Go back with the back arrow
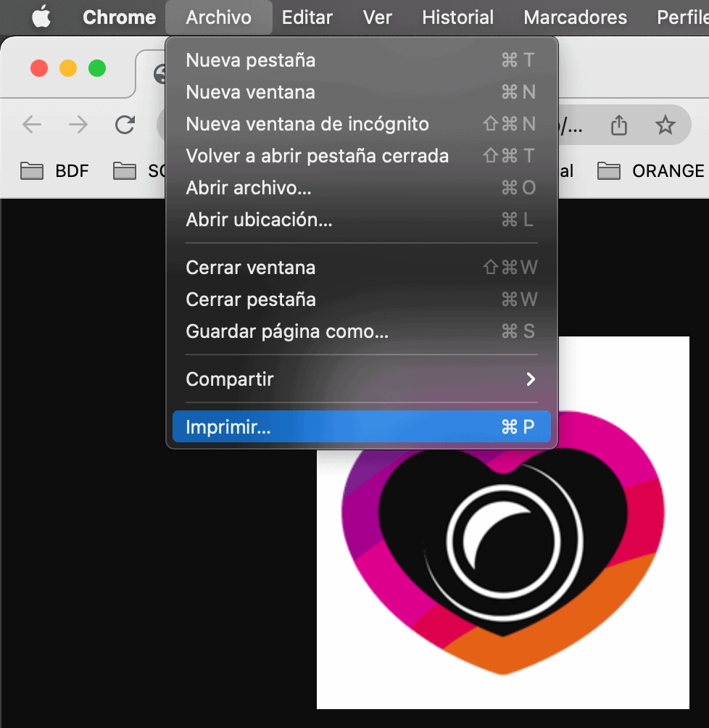 point(32,125)
